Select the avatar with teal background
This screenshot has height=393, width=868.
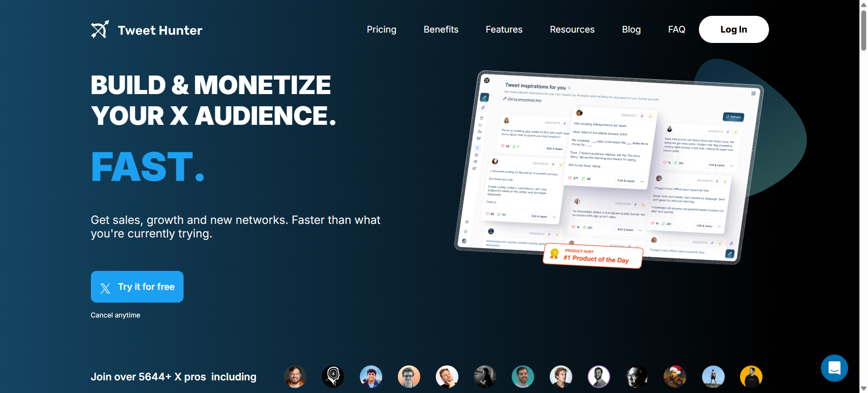pyautogui.click(x=523, y=377)
